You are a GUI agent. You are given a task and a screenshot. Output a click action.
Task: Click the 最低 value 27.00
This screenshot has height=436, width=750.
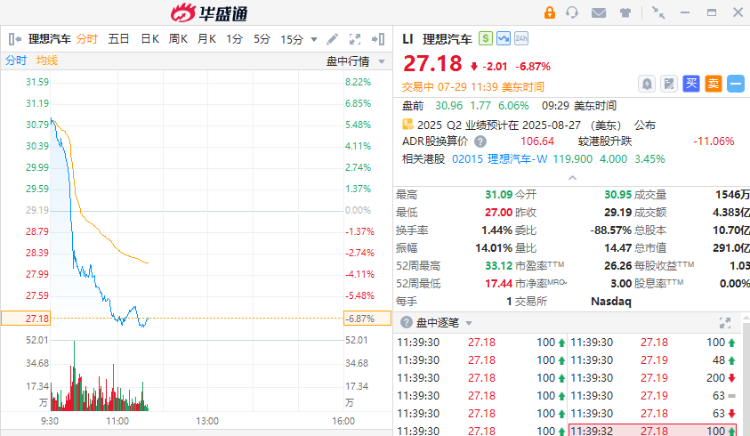click(498, 212)
